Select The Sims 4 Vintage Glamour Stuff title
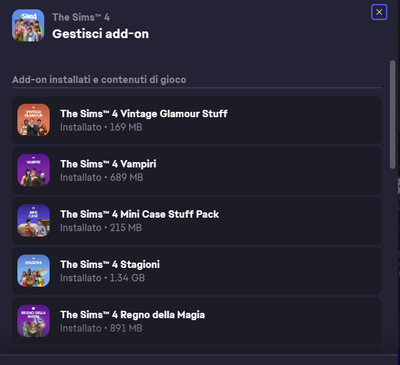400x365 pixels. point(144,114)
